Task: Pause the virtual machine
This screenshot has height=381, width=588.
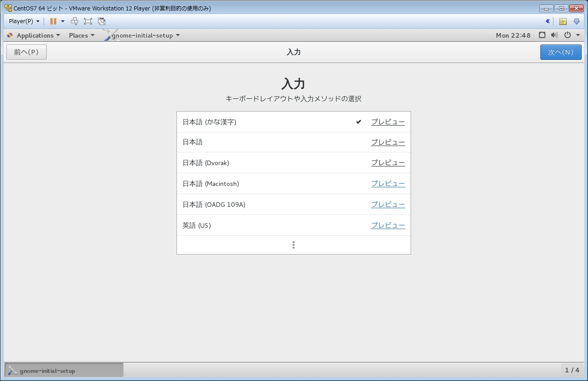Action: 53,21
